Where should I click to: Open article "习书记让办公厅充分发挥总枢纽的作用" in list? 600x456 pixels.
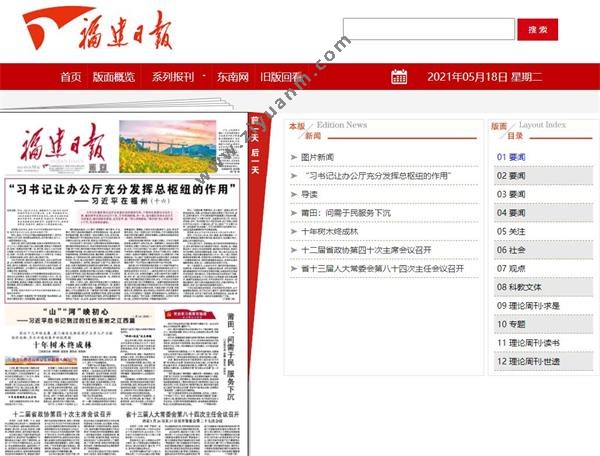pos(378,176)
